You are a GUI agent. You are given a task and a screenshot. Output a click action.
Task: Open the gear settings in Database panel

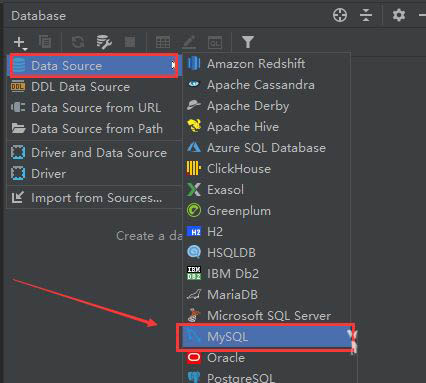pyautogui.click(x=398, y=15)
